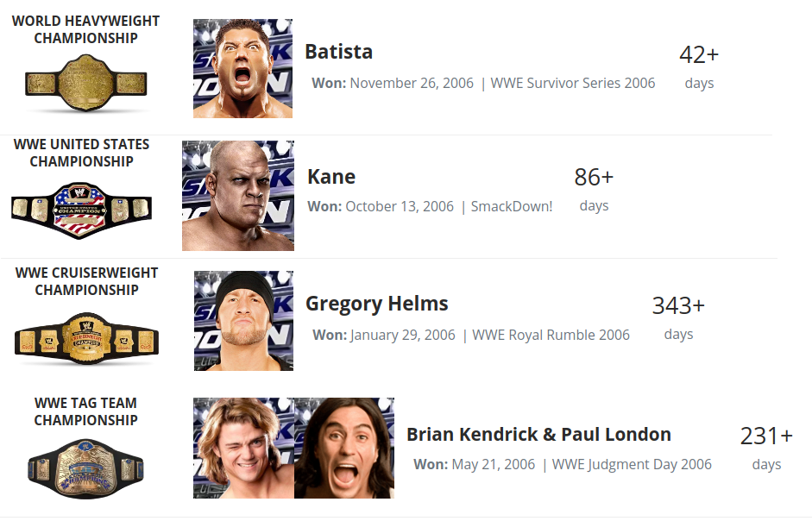
Task: Open Batista's portrait photo
Action: click(242, 68)
